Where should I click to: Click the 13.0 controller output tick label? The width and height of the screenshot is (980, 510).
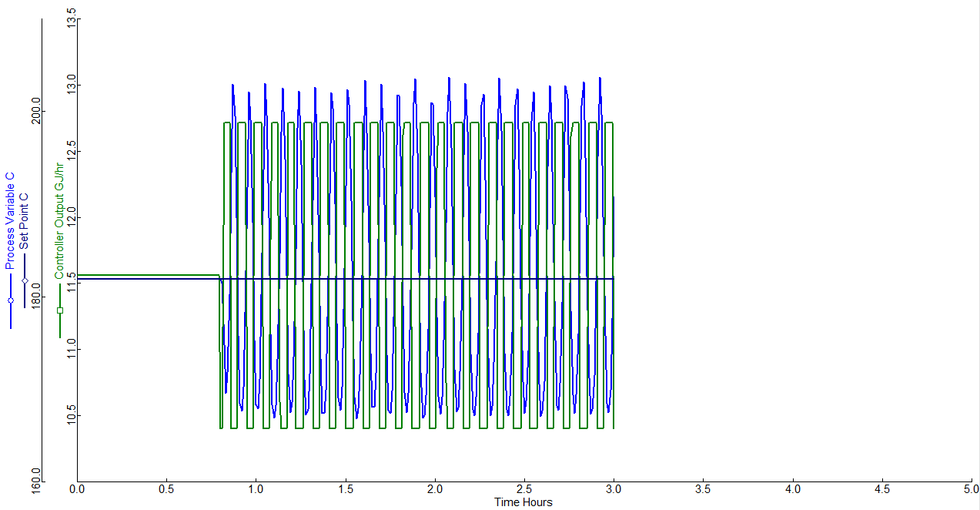click(72, 83)
